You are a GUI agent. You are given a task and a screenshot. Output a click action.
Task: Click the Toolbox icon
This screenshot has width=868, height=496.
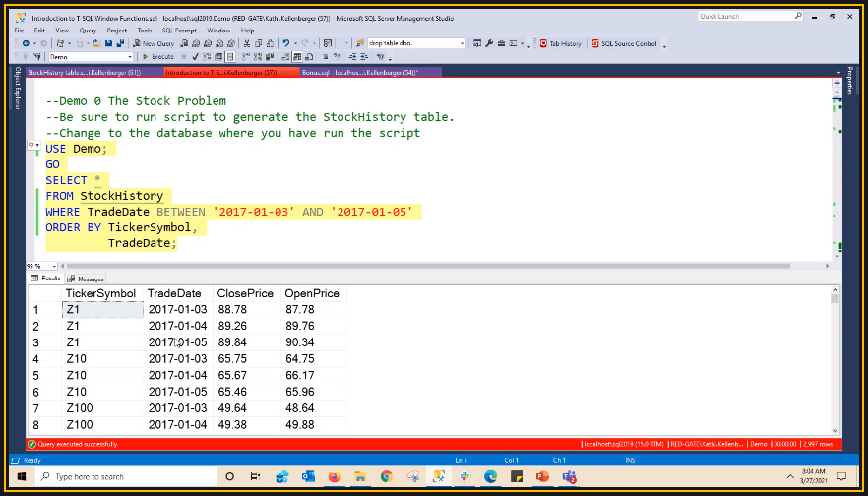click(x=501, y=43)
